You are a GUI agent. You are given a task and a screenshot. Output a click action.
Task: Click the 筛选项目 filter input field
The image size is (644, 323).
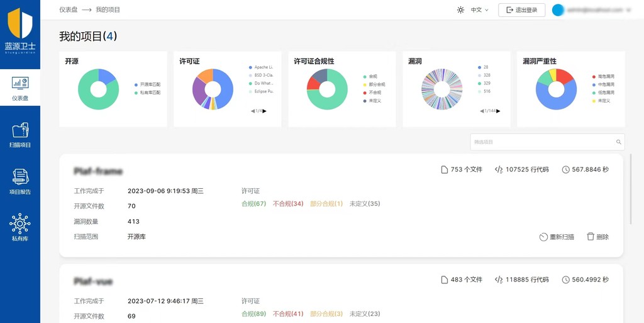click(541, 142)
